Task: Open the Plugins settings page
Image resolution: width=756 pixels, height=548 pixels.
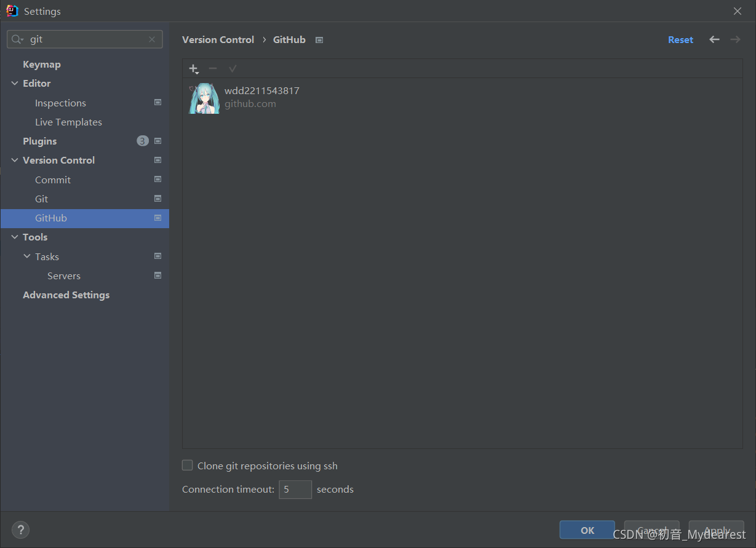Action: pyautogui.click(x=39, y=141)
